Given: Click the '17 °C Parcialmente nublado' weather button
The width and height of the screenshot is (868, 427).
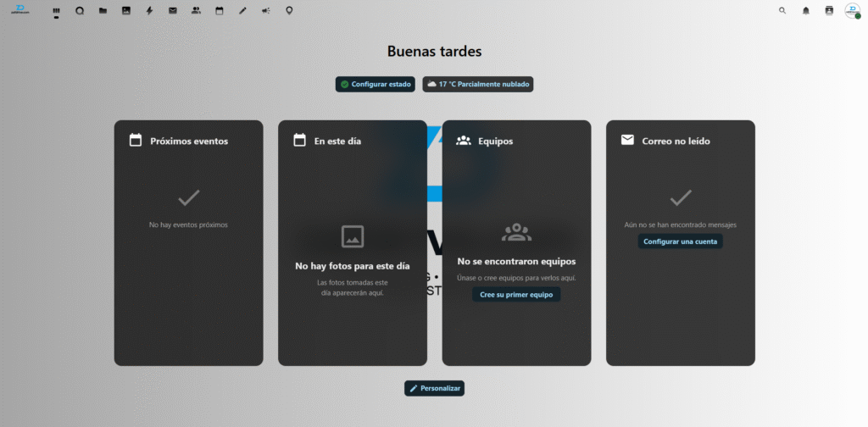Looking at the screenshot, I should [478, 85].
